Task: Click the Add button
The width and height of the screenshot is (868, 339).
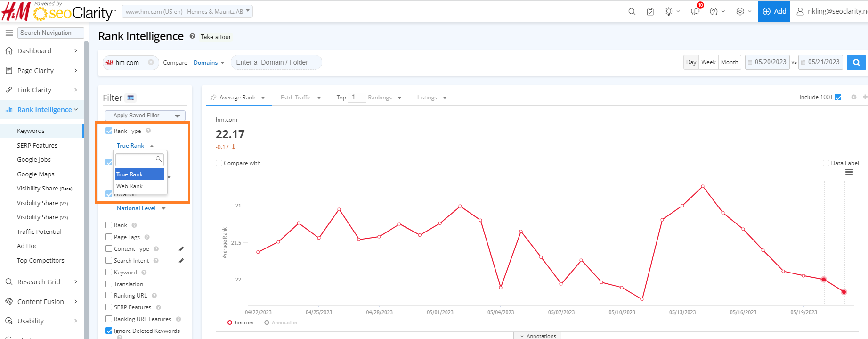Action: 774,11
